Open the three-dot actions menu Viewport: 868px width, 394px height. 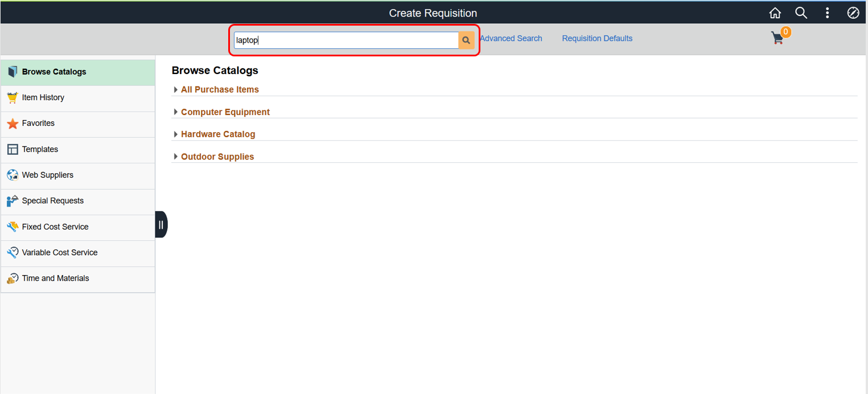coord(827,13)
